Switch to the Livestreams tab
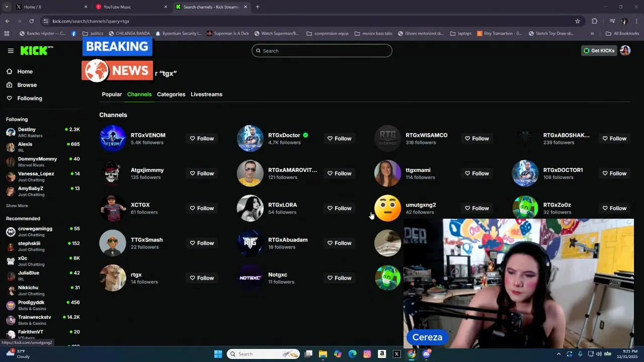The height and width of the screenshot is (362, 644). (x=206, y=94)
